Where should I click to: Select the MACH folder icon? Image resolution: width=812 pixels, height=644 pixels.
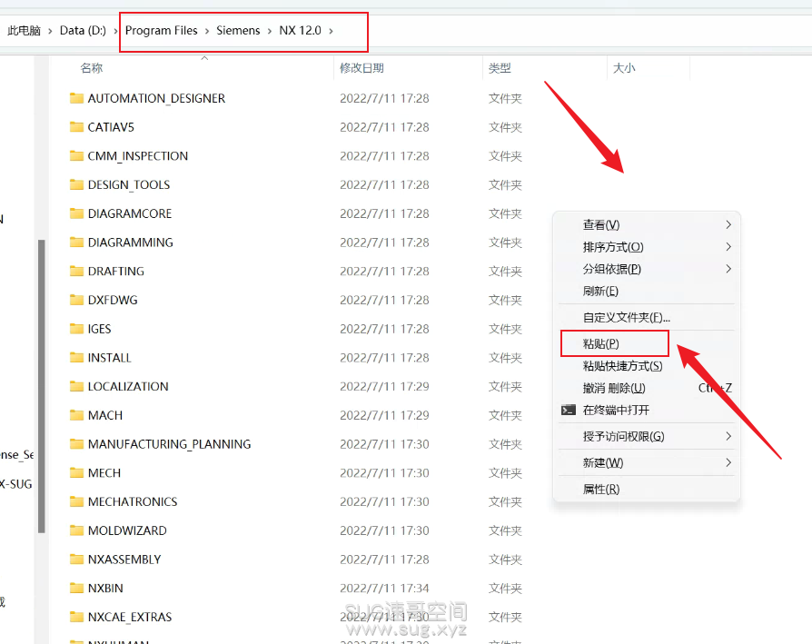coord(76,415)
